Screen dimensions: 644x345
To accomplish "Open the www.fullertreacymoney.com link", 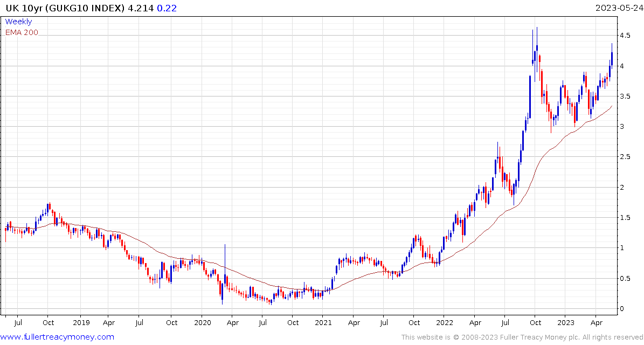I will pyautogui.click(x=57, y=337).
